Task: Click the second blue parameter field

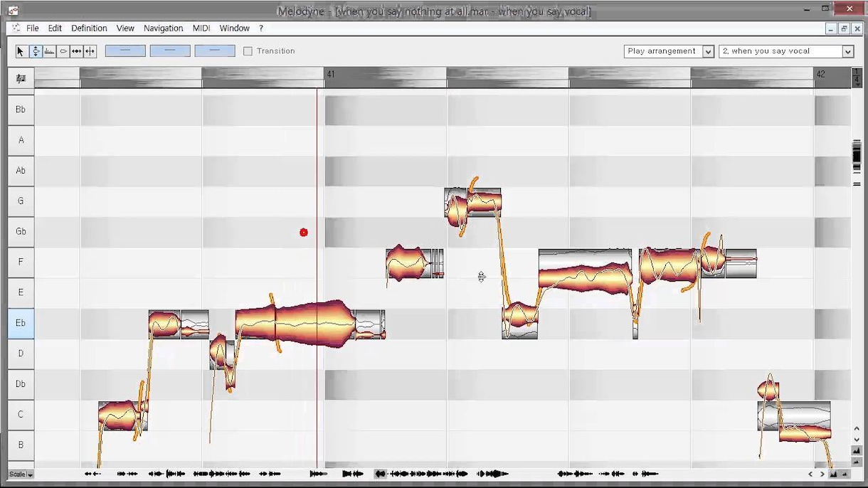Action: 170,51
